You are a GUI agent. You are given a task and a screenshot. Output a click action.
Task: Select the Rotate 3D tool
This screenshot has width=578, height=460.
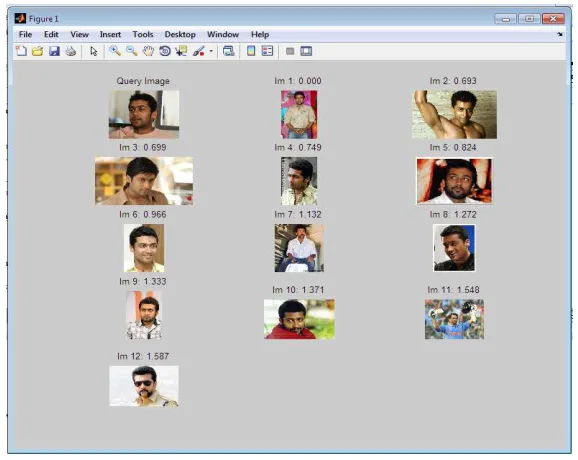[x=165, y=51]
